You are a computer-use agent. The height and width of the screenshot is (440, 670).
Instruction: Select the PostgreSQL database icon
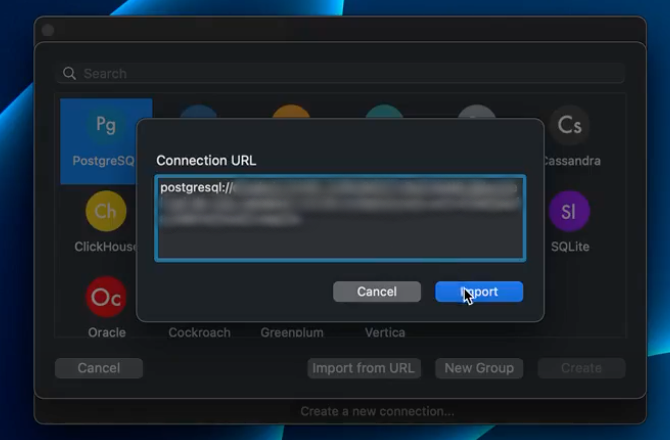pos(106,125)
